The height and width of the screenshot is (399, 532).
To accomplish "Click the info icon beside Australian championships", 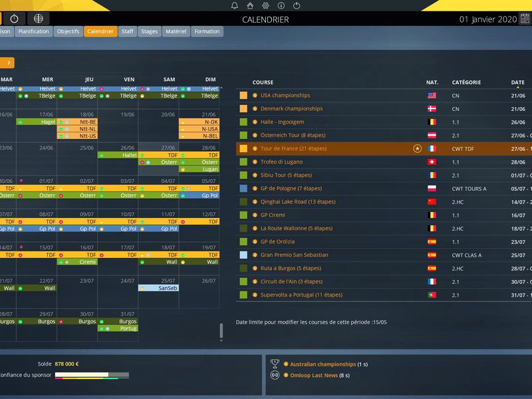I will tap(286, 364).
